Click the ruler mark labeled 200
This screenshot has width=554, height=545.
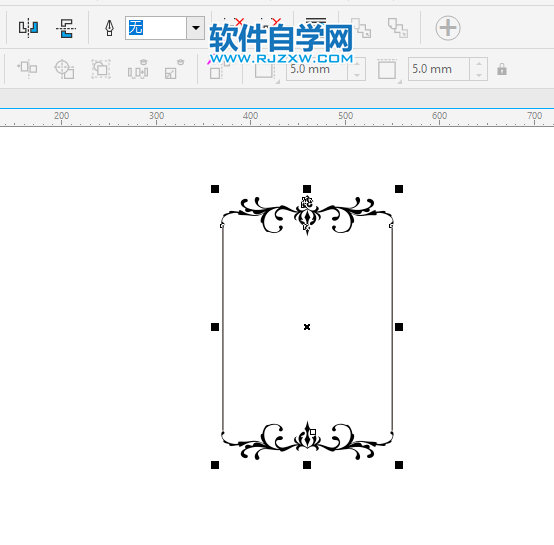tap(61, 116)
